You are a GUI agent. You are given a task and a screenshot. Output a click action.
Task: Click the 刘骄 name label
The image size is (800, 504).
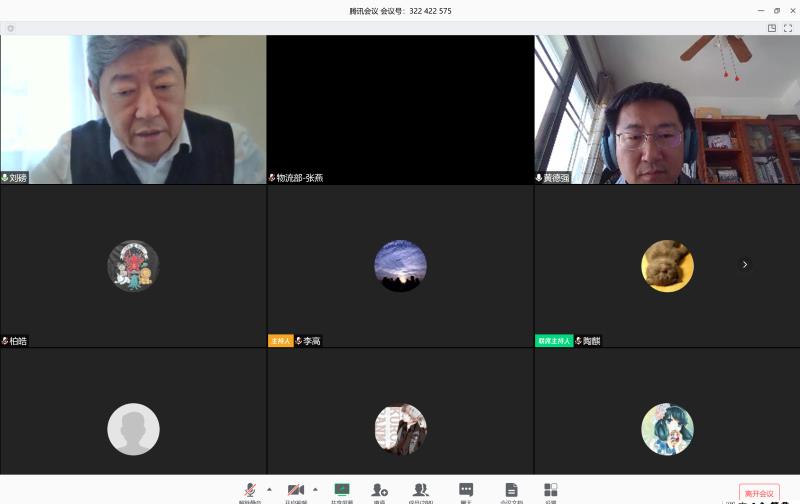click(18, 178)
